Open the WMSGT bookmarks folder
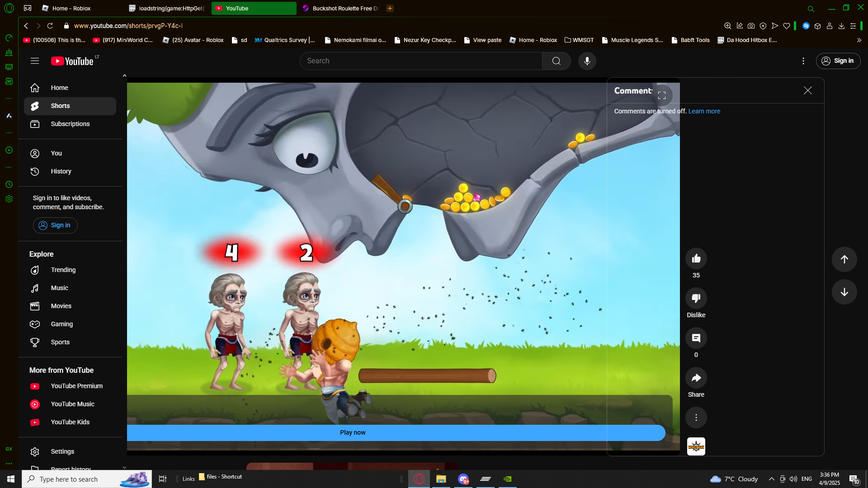 click(579, 40)
